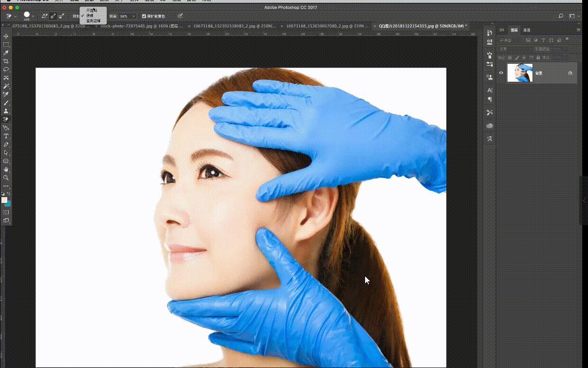Toggle adjustment layer filter icon
Viewport: 588px width, 368px height.
535,40
